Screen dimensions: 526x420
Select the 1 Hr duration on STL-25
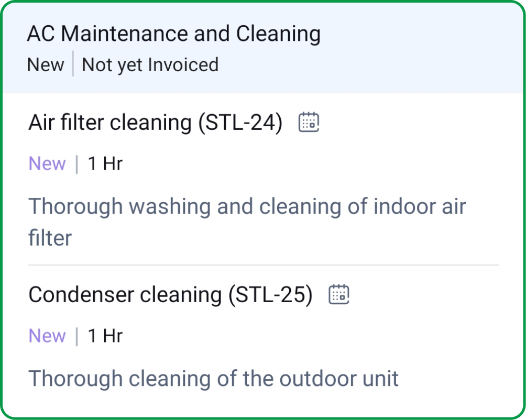click(x=106, y=336)
